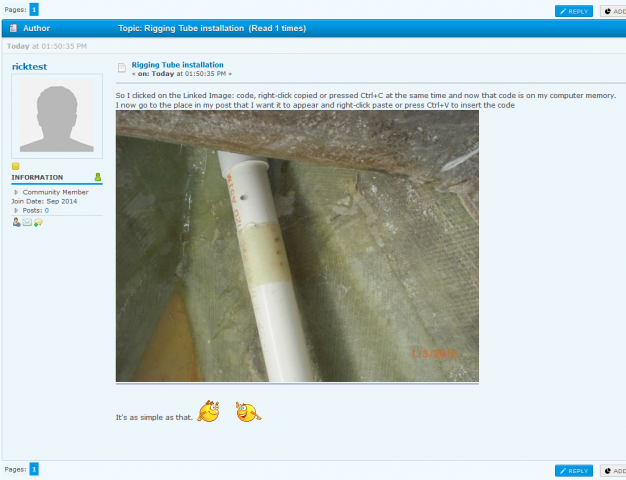Screen dimensions: 626x480
Task: Click ricktest's default avatar image
Action: (x=57, y=115)
